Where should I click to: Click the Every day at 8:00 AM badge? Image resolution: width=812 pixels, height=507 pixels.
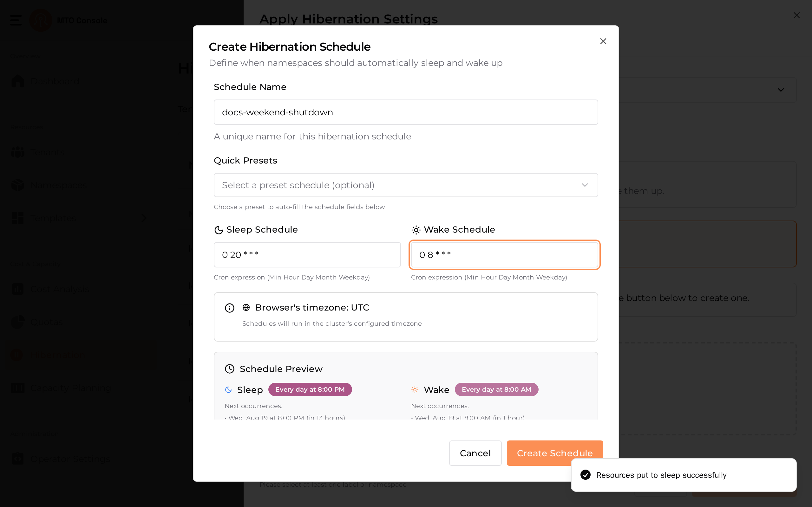pyautogui.click(x=496, y=390)
